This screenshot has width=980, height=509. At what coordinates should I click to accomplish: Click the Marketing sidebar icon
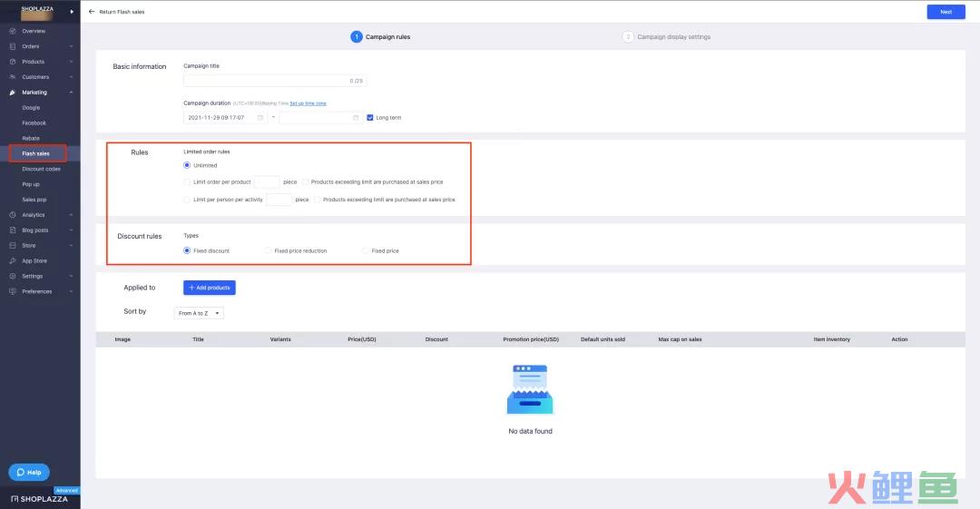tap(13, 92)
